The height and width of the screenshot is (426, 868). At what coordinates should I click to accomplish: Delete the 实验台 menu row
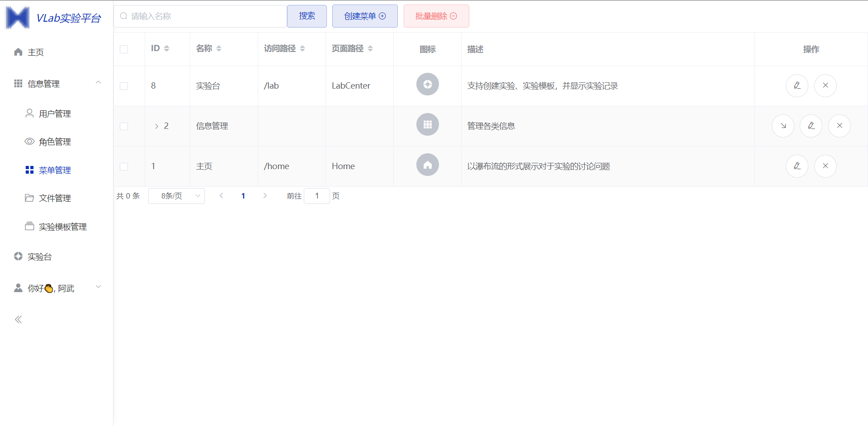[826, 85]
